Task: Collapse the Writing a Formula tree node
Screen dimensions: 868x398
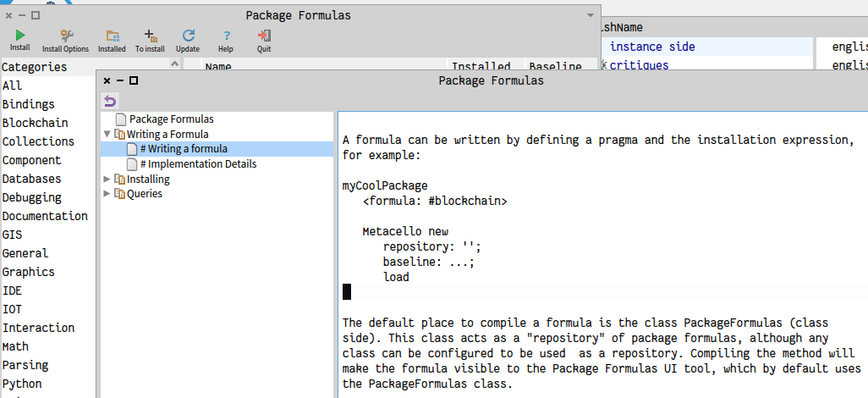Action: [107, 134]
